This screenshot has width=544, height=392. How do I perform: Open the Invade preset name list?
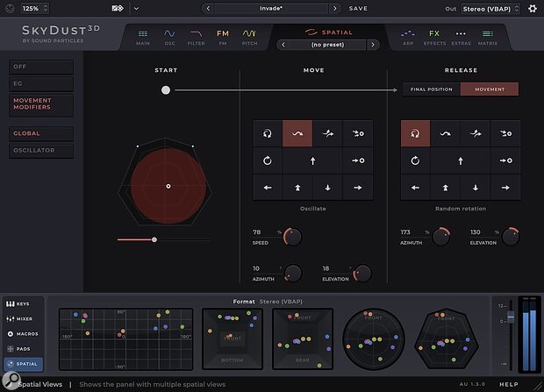click(271, 8)
